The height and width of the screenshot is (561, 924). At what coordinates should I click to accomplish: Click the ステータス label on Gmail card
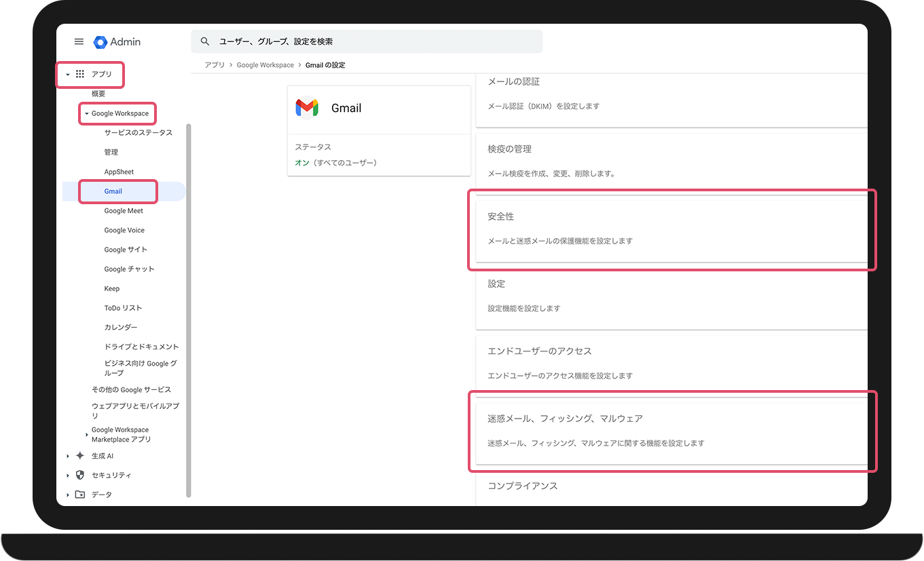pos(313,147)
